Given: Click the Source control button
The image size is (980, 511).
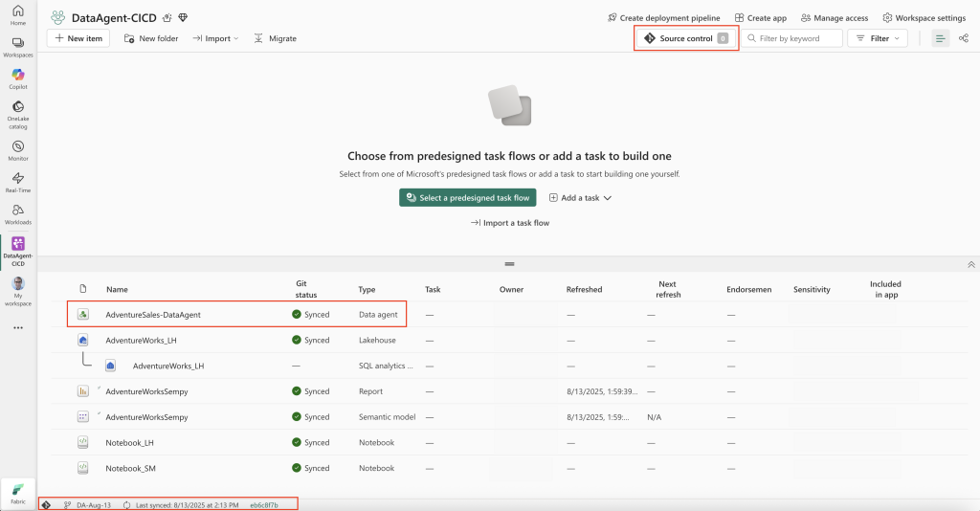Looking at the screenshot, I should pos(686,38).
